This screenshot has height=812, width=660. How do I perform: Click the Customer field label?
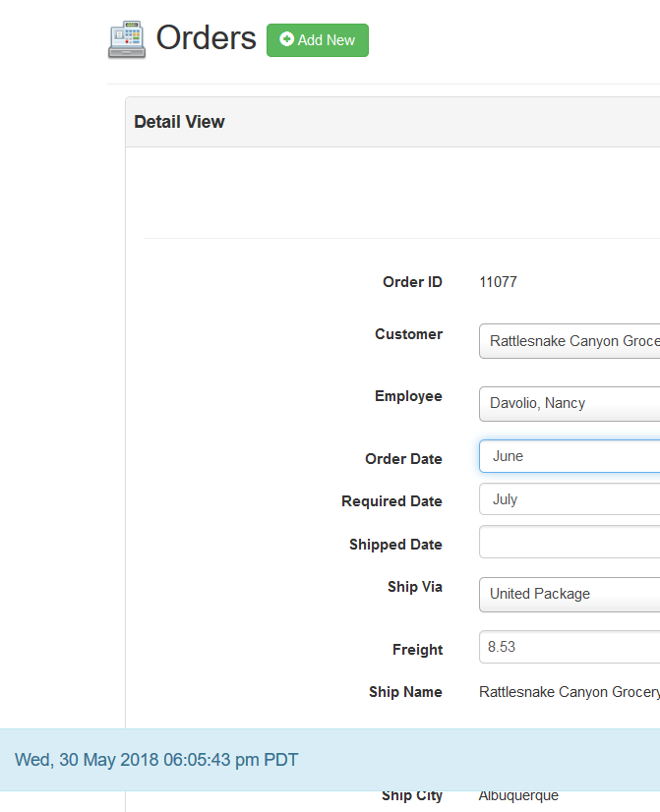[408, 334]
